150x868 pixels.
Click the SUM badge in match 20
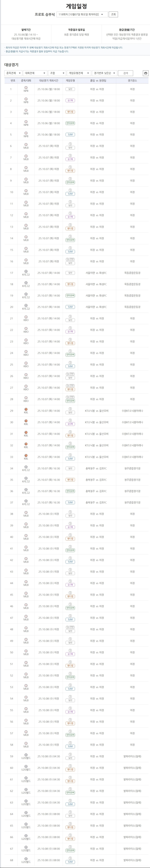[70, 307]
